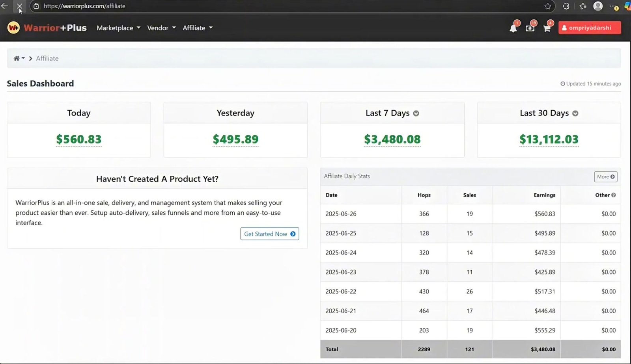Open notifications bell icon
631x364 pixels.
(x=513, y=28)
